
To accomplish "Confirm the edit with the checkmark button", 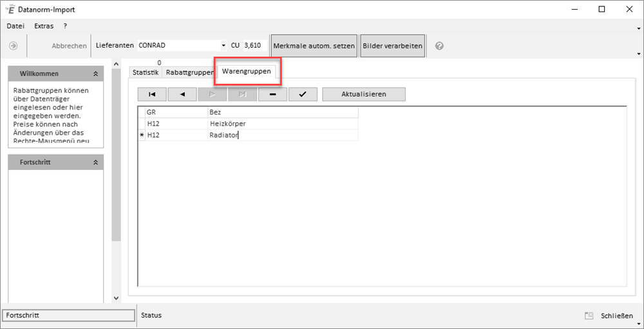I will coord(303,94).
